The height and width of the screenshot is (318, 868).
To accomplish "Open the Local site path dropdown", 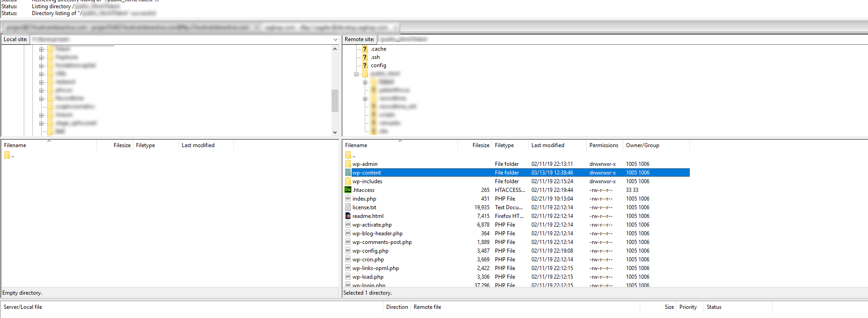I will tap(335, 39).
